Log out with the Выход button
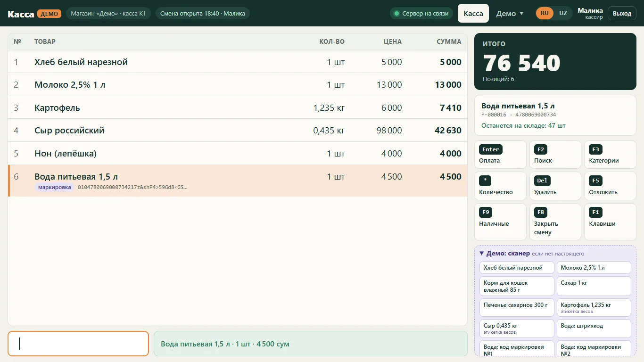644x362 pixels. [x=622, y=13]
